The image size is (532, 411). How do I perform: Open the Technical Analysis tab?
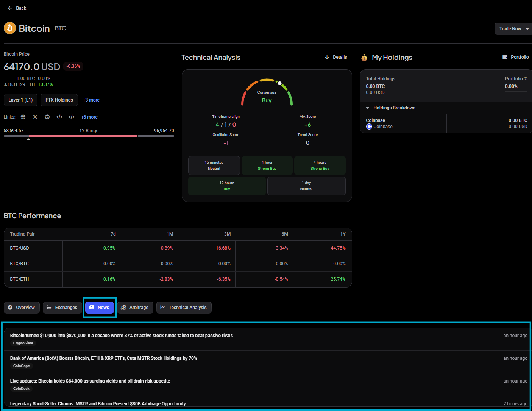184,308
